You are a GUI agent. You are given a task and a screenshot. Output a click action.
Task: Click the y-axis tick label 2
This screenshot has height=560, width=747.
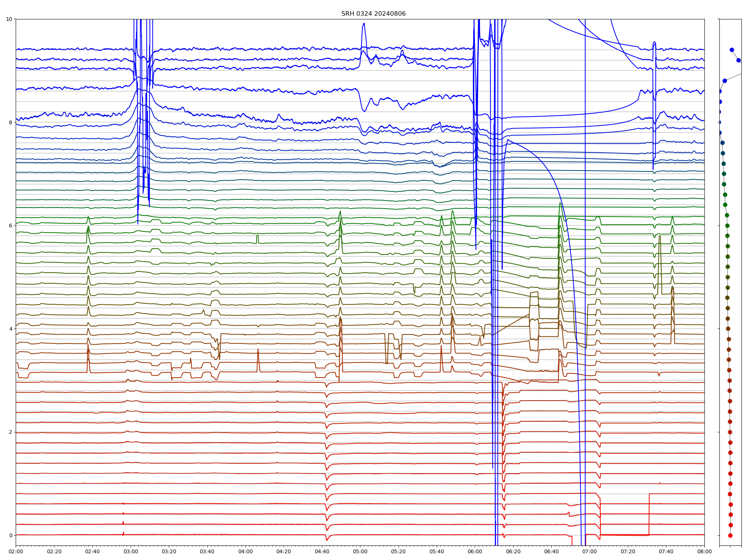pos(10,432)
